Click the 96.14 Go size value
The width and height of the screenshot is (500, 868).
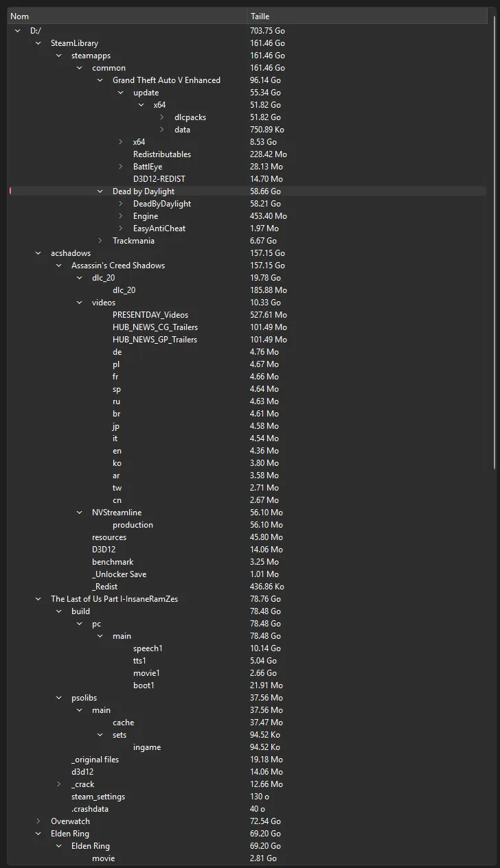pos(265,80)
